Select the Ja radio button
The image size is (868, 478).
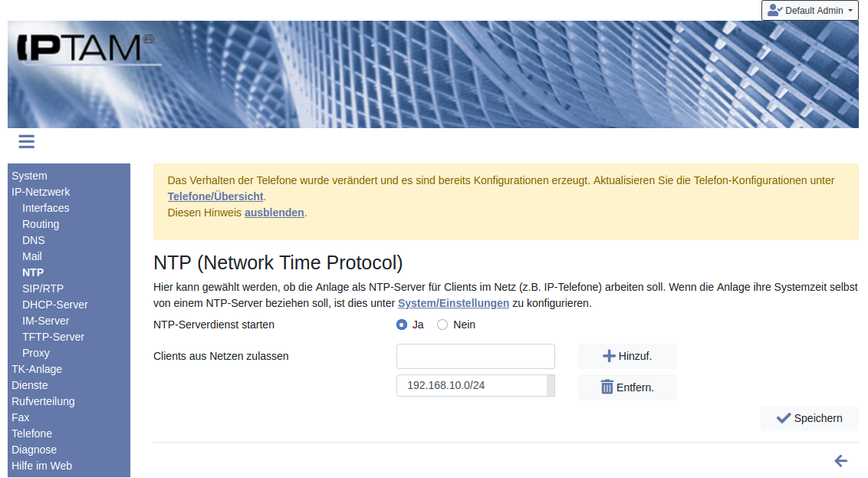click(x=402, y=325)
